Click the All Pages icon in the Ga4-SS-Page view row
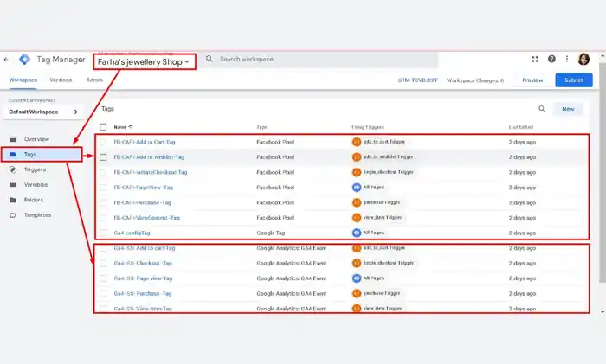The image size is (606, 364). pos(357,278)
